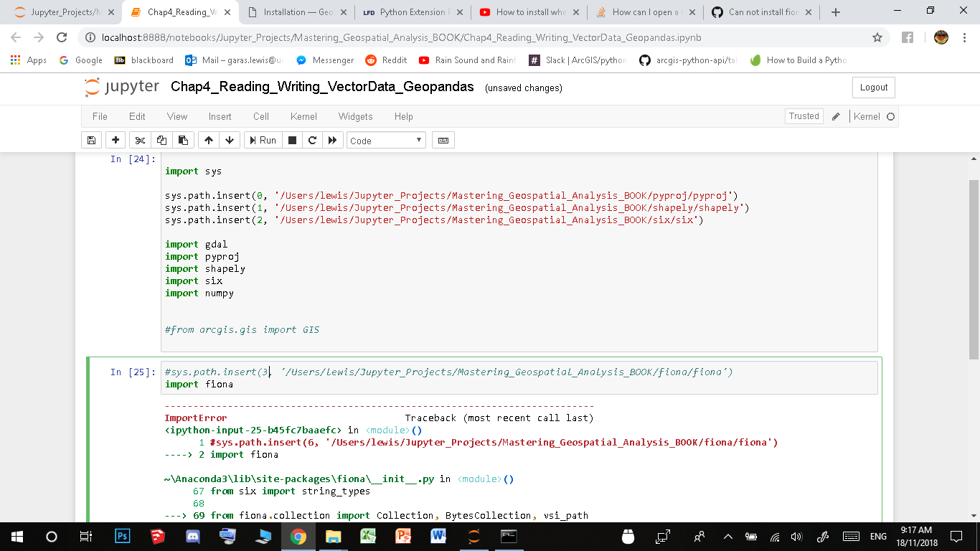Open the Kernel menu
Image resolution: width=980 pixels, height=551 pixels.
(x=303, y=116)
